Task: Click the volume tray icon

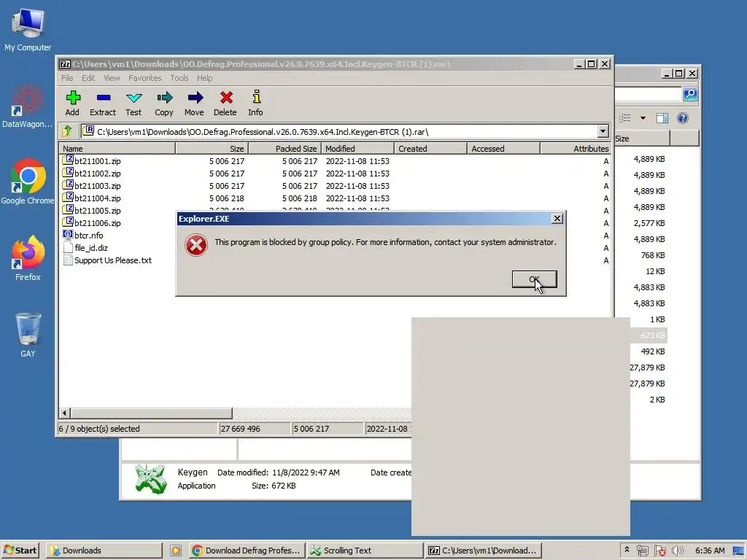Action: tap(678, 551)
